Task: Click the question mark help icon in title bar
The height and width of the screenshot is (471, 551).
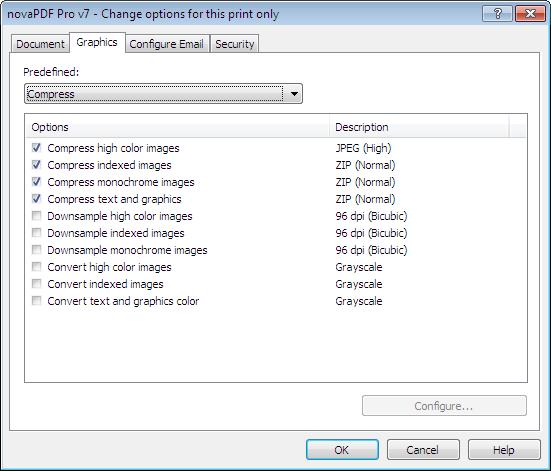Action: (x=497, y=14)
